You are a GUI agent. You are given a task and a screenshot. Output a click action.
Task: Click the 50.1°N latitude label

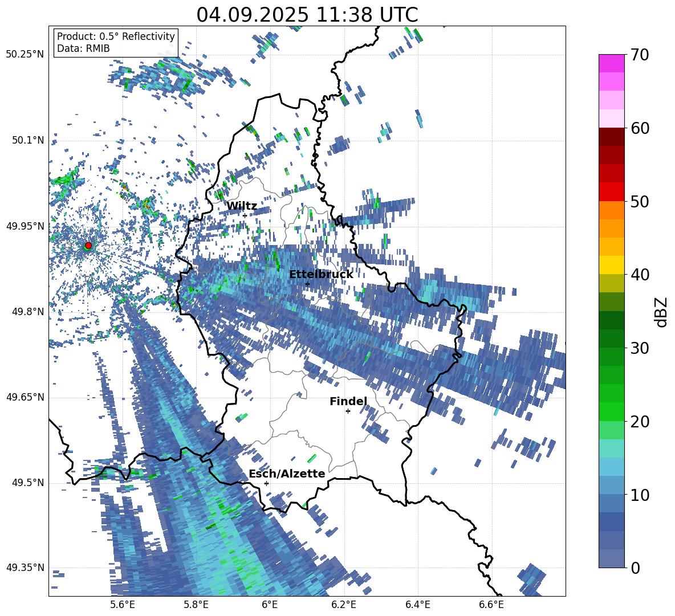(27, 140)
